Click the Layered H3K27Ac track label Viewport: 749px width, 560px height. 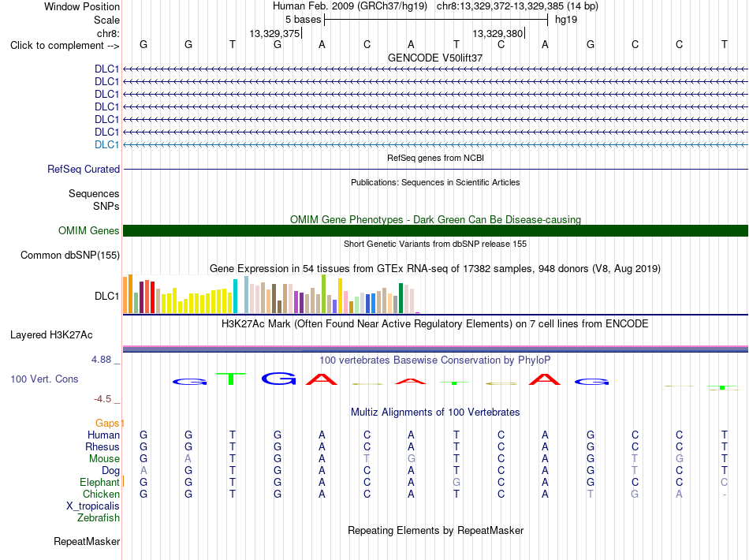pyautogui.click(x=51, y=335)
